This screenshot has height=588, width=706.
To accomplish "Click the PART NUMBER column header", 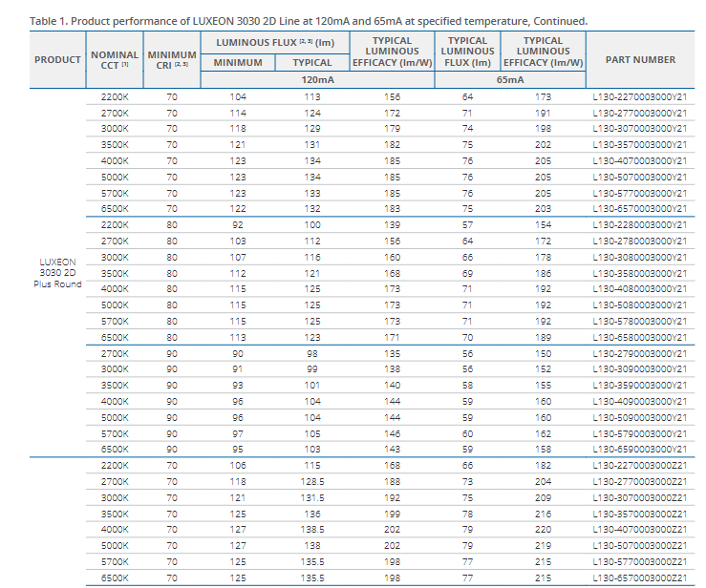I will pos(640,59).
